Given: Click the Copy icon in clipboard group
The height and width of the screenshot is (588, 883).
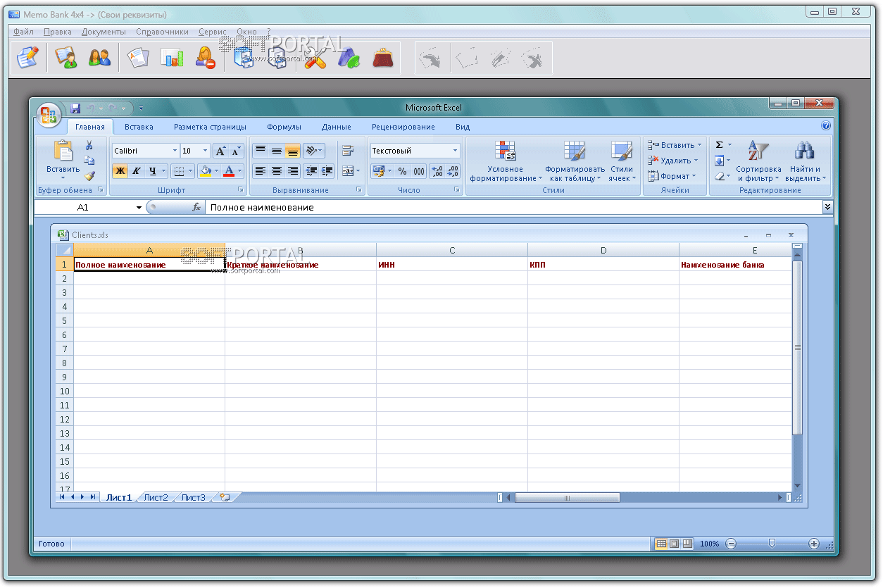Looking at the screenshot, I should [89, 161].
